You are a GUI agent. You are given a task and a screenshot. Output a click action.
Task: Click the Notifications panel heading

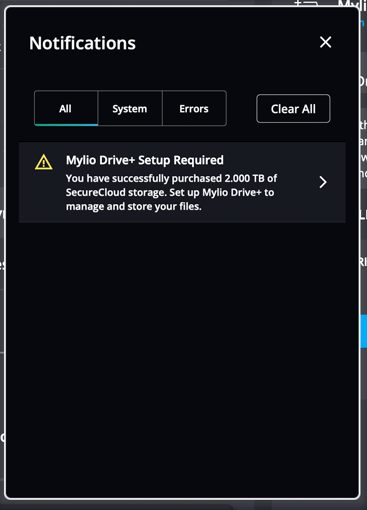coord(82,43)
